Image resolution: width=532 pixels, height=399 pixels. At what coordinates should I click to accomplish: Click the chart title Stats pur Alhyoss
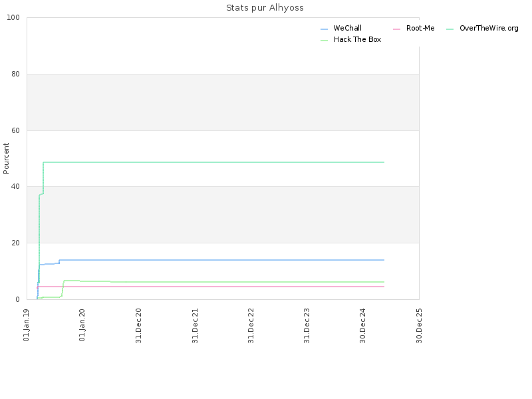[x=265, y=8]
